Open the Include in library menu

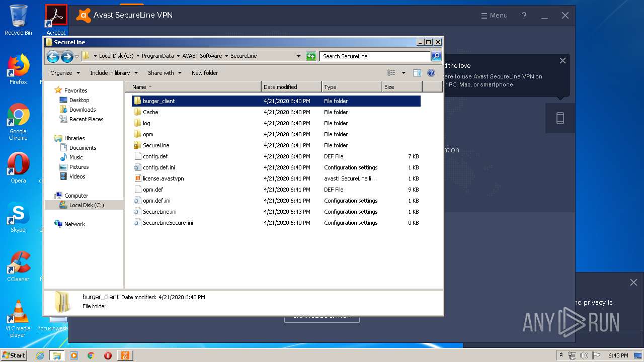114,73
